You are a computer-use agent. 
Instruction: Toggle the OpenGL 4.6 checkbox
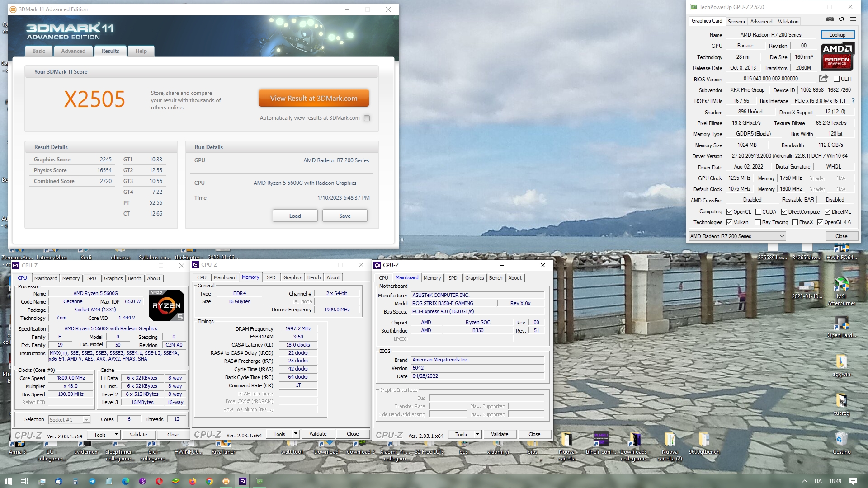coord(820,222)
